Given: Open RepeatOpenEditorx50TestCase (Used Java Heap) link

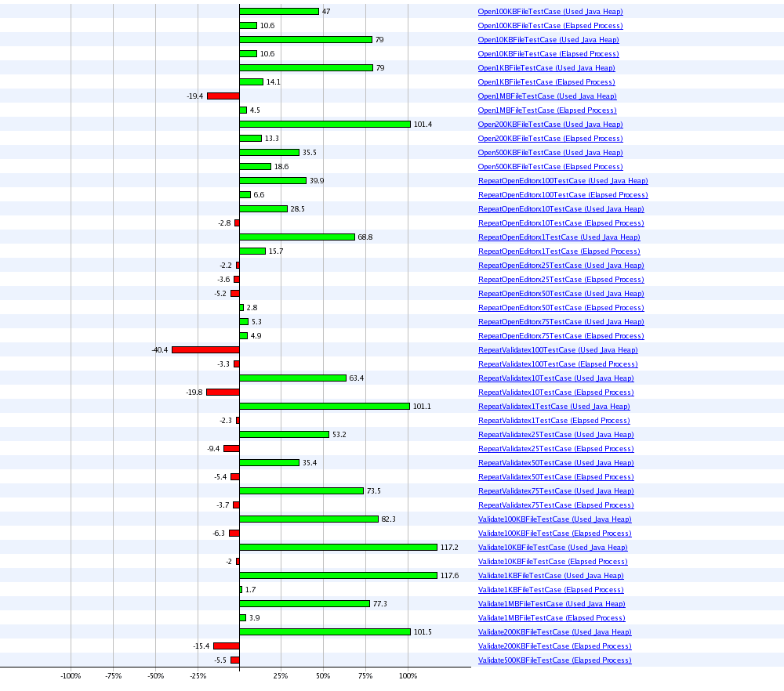Looking at the screenshot, I should 561,294.
